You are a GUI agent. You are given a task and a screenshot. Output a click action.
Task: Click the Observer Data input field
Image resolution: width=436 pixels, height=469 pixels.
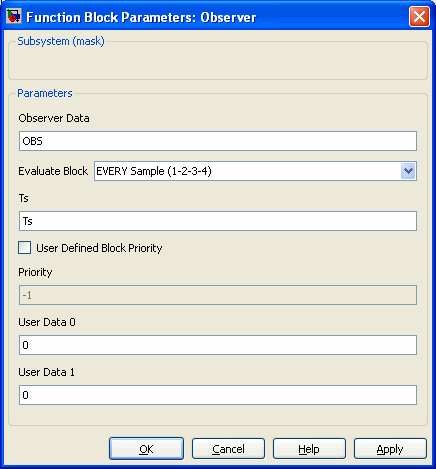(218, 141)
